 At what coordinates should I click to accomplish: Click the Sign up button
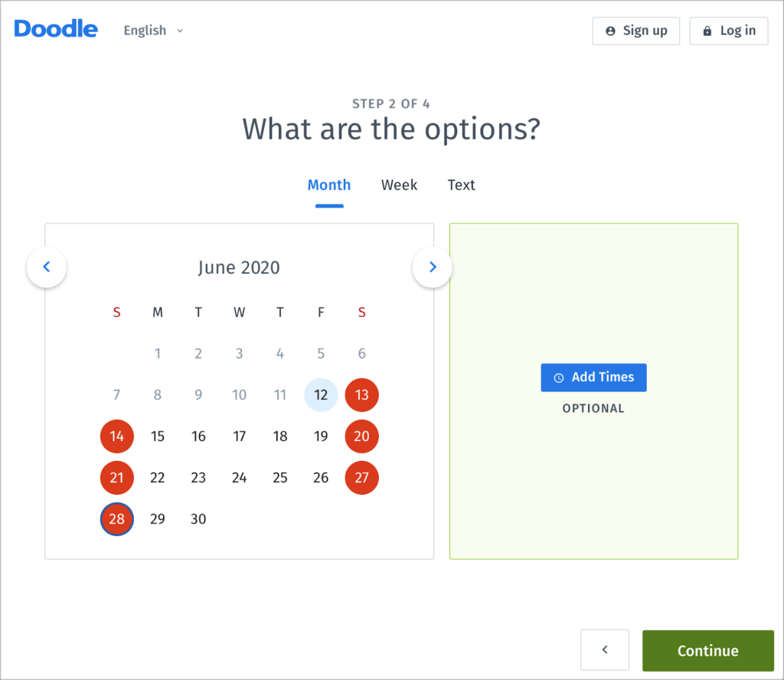coord(635,31)
